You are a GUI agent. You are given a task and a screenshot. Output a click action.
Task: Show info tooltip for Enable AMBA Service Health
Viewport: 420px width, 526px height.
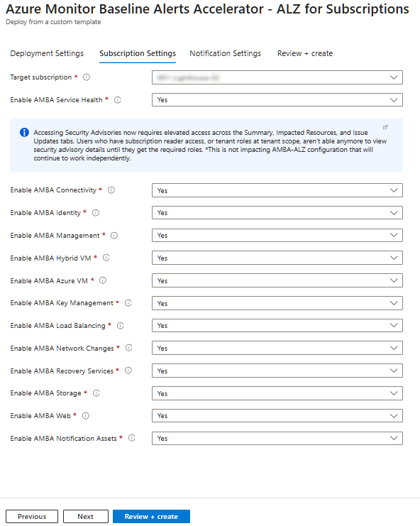(118, 99)
